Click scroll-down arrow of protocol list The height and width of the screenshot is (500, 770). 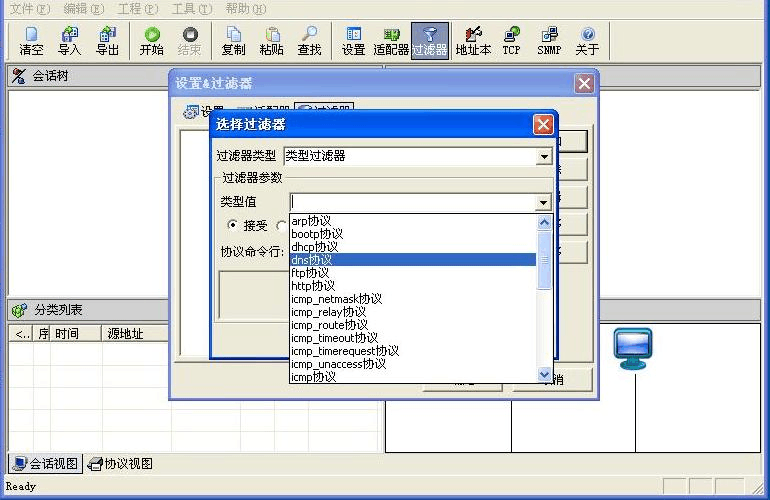(545, 375)
